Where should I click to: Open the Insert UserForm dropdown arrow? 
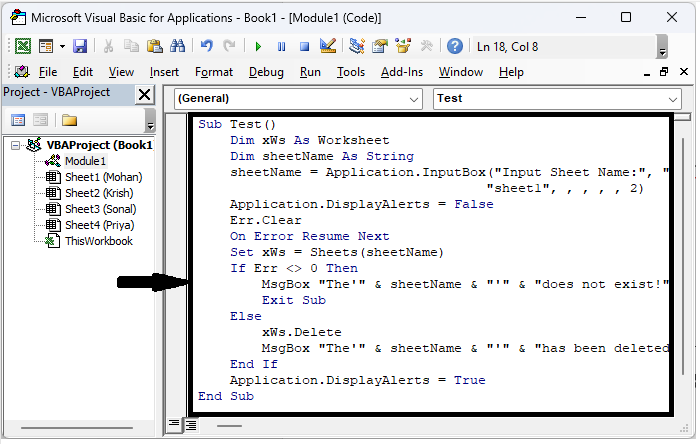(62, 46)
